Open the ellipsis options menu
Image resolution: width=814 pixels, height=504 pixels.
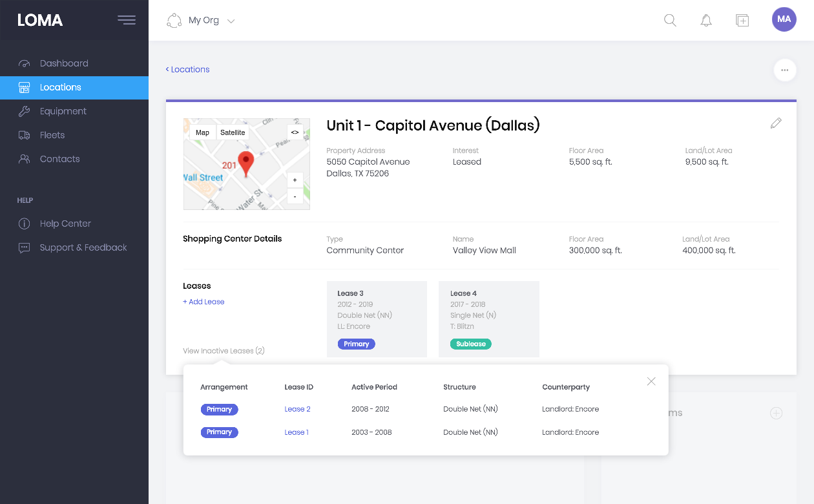pos(785,70)
